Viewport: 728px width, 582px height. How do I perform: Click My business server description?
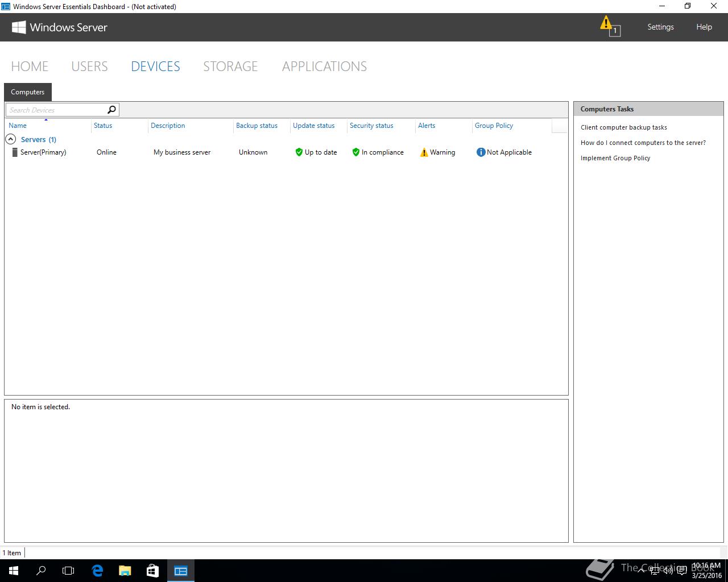coord(182,152)
